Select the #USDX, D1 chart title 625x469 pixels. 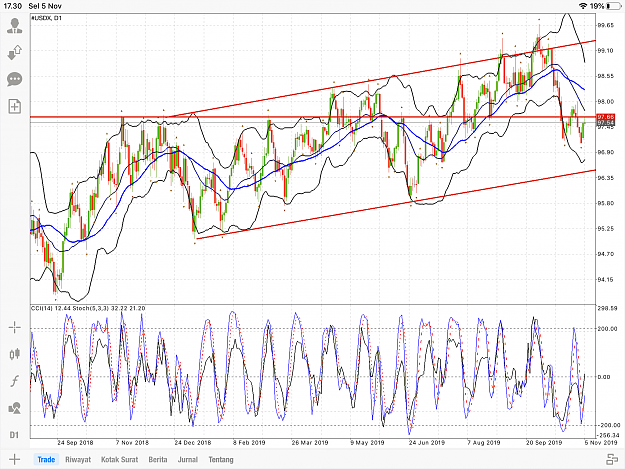[47, 18]
